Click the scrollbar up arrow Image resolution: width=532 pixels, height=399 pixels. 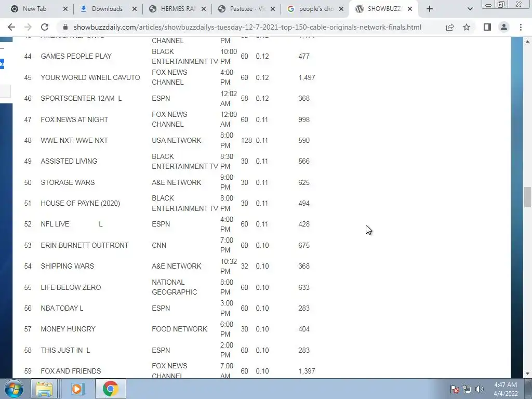[x=527, y=42]
